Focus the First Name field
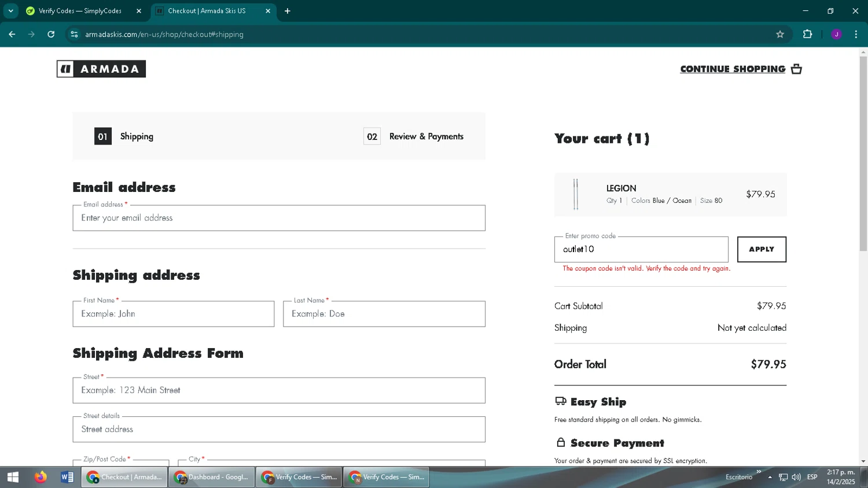Screen dimensions: 868x488 coord(174,314)
